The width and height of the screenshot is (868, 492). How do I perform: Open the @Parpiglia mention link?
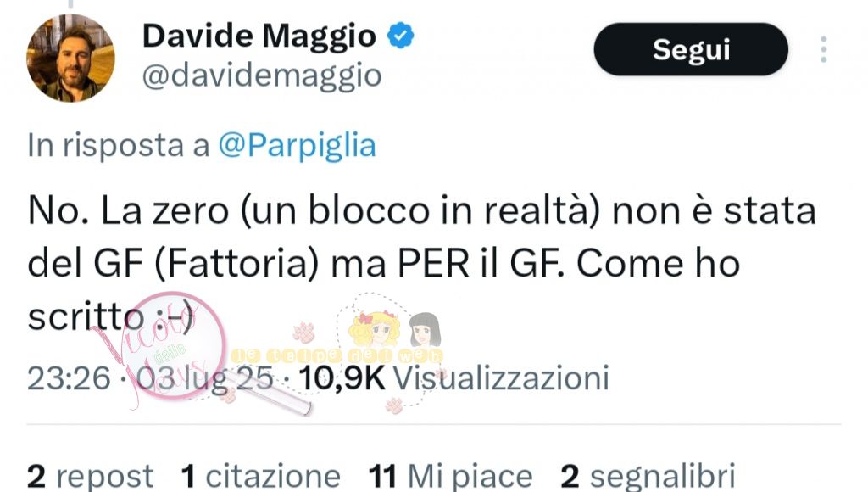pyautogui.click(x=298, y=146)
